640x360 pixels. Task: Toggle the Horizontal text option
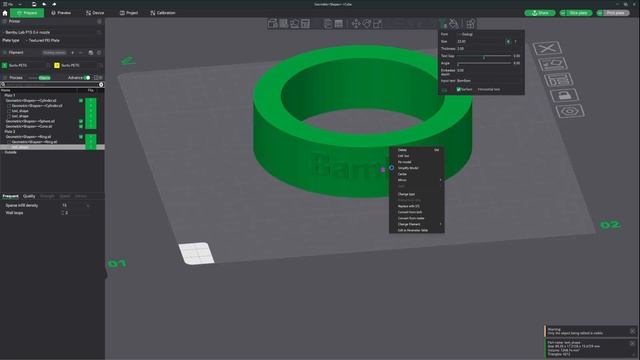489,89
